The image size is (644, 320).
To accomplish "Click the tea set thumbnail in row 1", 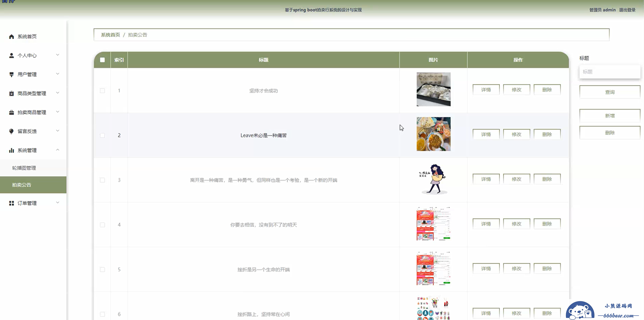I will (434, 89).
